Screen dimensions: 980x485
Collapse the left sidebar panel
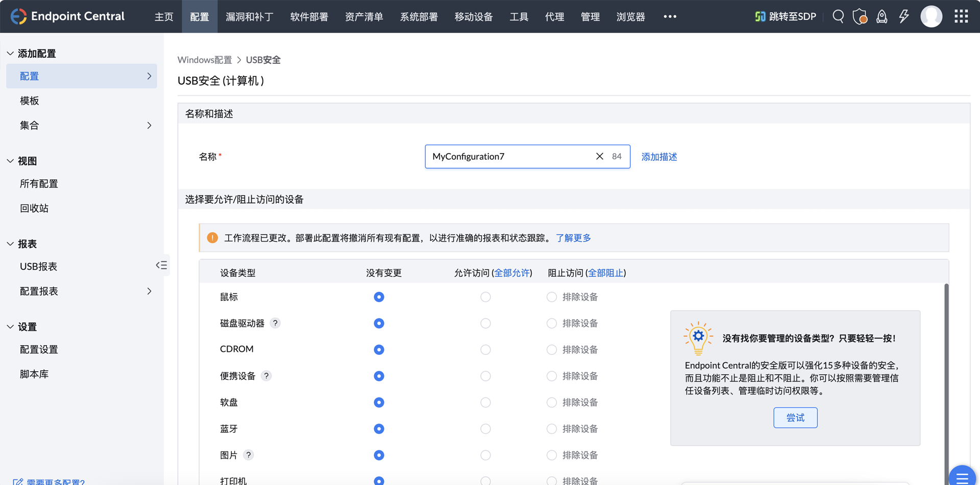161,265
